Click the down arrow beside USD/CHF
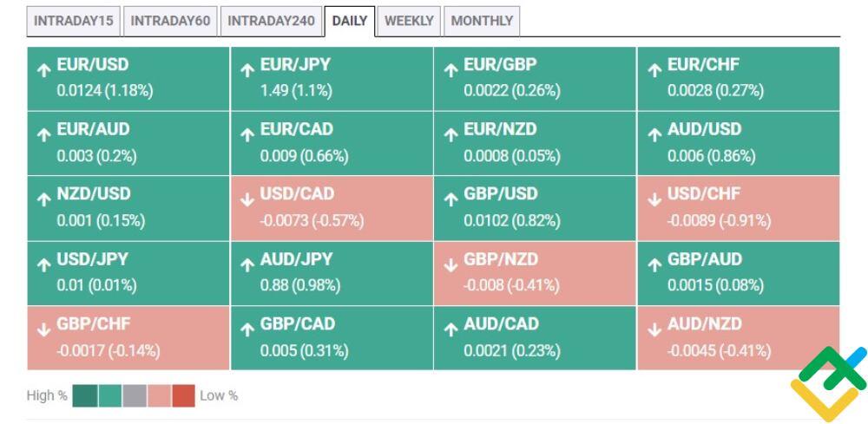868x424 pixels. 654,199
